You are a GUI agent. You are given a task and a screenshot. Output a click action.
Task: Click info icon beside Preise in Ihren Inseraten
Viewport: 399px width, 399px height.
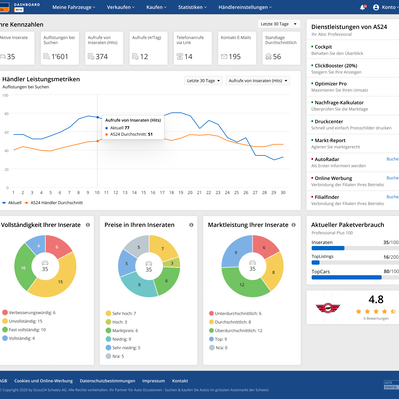[191, 225]
